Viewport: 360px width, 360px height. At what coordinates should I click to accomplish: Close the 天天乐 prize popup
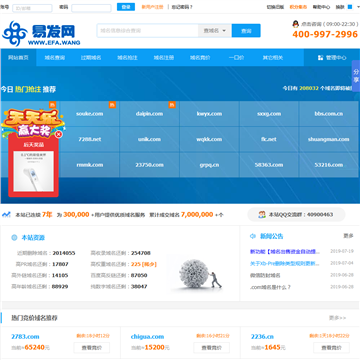coord(59,134)
